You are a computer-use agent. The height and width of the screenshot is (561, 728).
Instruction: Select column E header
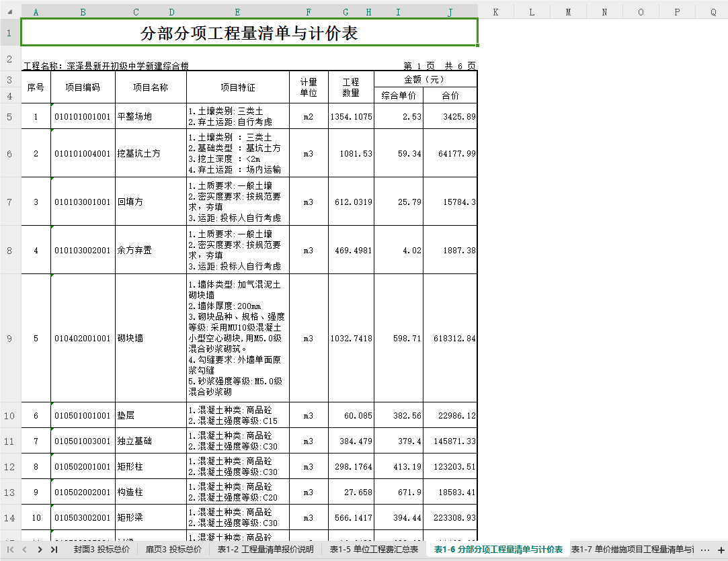238,12
